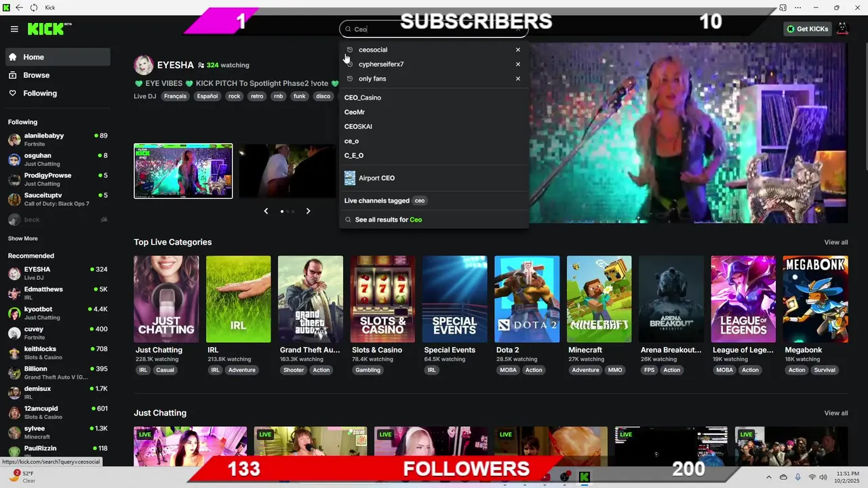Open the Arena Breakout category card
The image size is (868, 488).
pyautogui.click(x=671, y=299)
